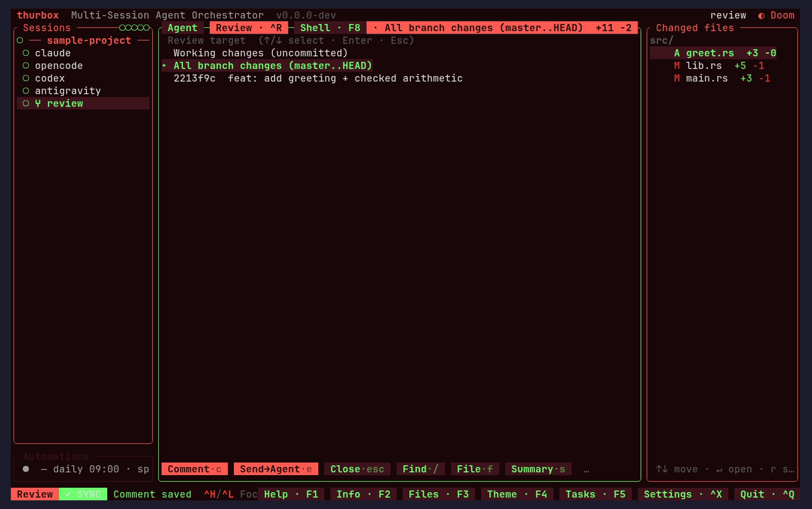812x509 pixels.
Task: Click the ellipsis after Summary button
Action: [586, 470]
